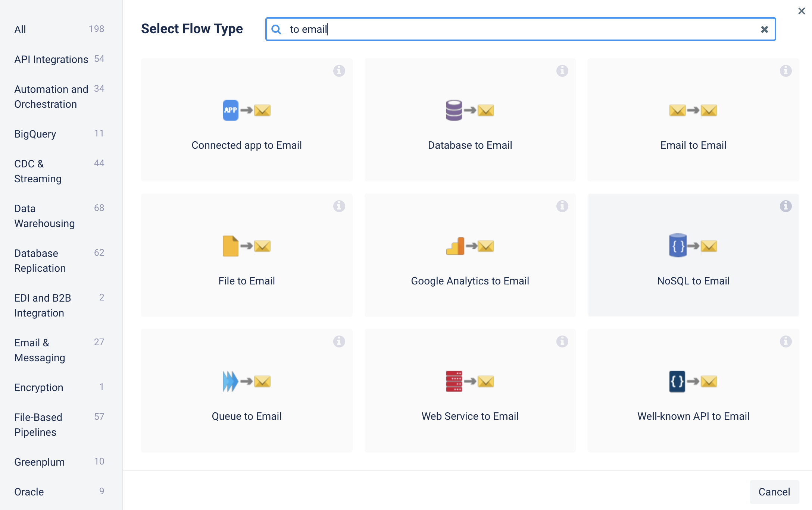Show info for Well-known API to Email

786,341
